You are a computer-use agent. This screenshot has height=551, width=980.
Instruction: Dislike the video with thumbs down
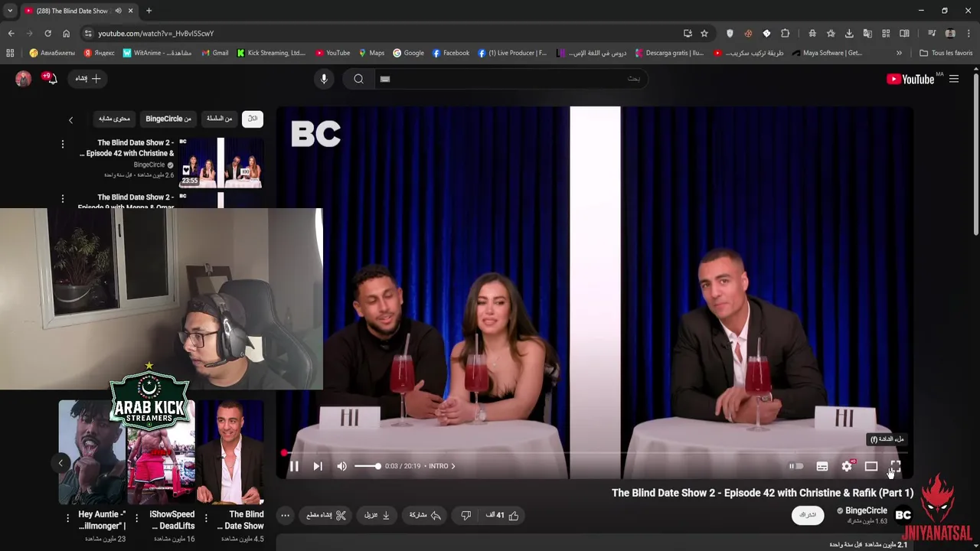pyautogui.click(x=465, y=516)
